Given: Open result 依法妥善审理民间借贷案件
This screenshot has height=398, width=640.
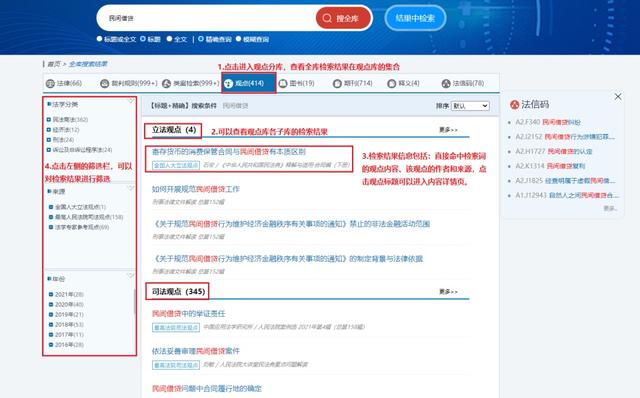Looking at the screenshot, I should (x=196, y=351).
